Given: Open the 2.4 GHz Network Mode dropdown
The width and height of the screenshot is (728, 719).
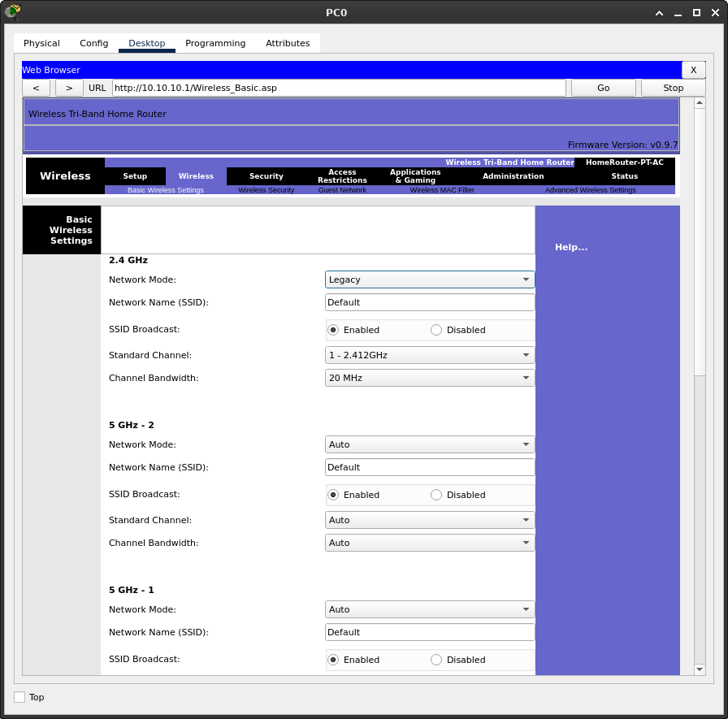Looking at the screenshot, I should point(430,279).
